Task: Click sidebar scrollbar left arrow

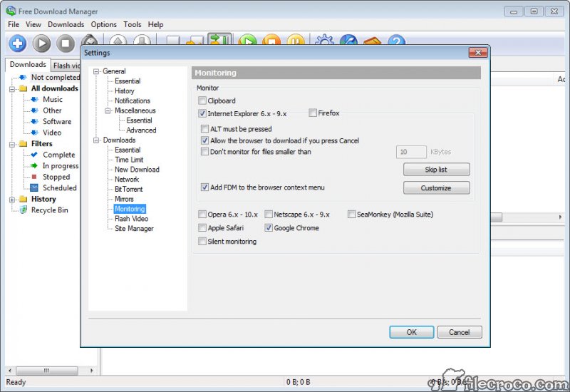Action: pos(10,371)
